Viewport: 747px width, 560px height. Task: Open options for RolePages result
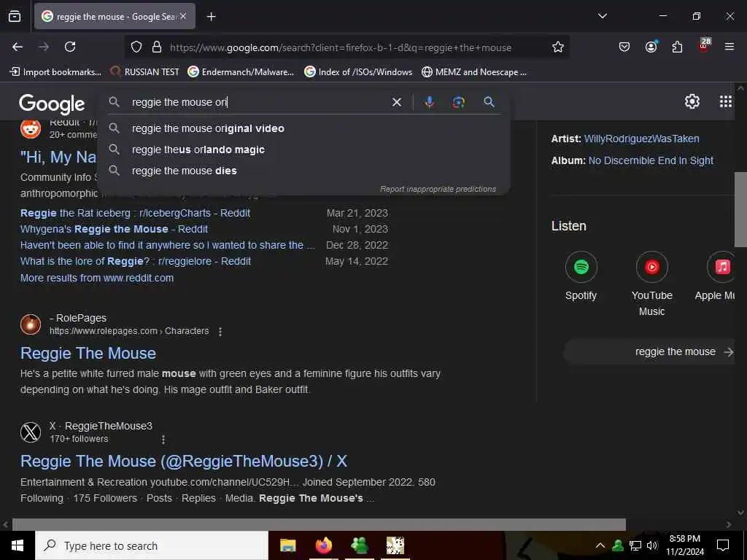click(x=220, y=332)
